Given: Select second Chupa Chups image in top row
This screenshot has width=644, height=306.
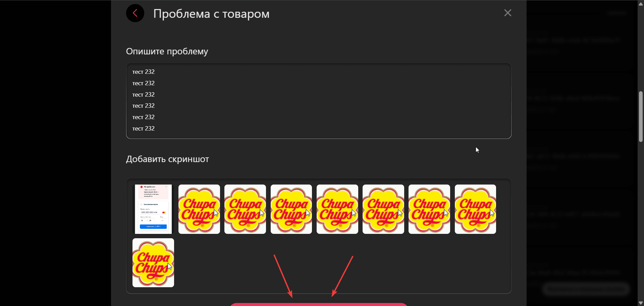Looking at the screenshot, I should tap(245, 209).
